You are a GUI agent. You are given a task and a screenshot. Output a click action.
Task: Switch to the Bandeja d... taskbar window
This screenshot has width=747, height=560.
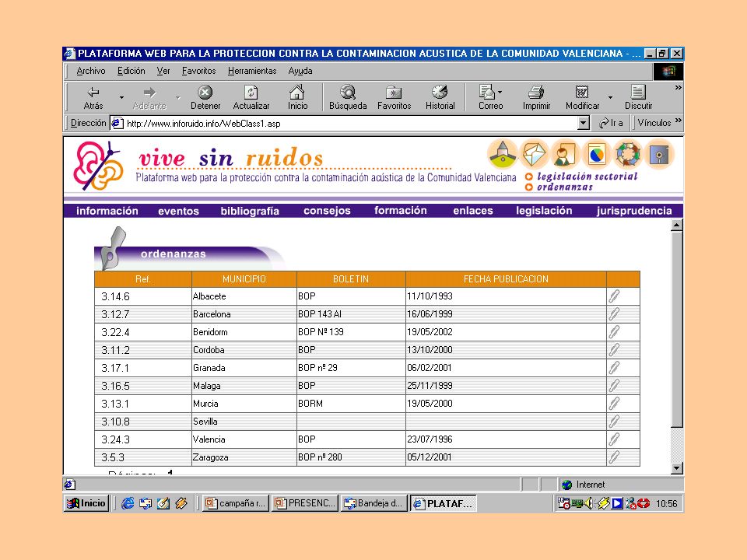click(x=374, y=503)
